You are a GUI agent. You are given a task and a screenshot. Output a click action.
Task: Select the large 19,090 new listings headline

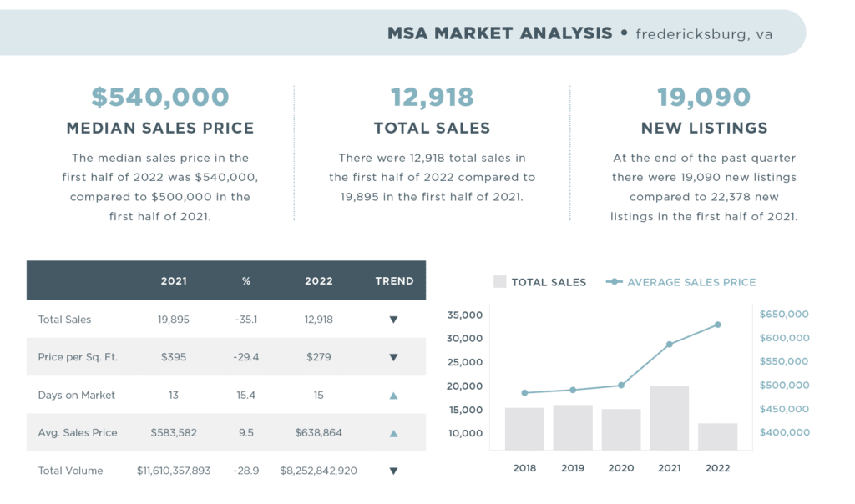coord(704,98)
